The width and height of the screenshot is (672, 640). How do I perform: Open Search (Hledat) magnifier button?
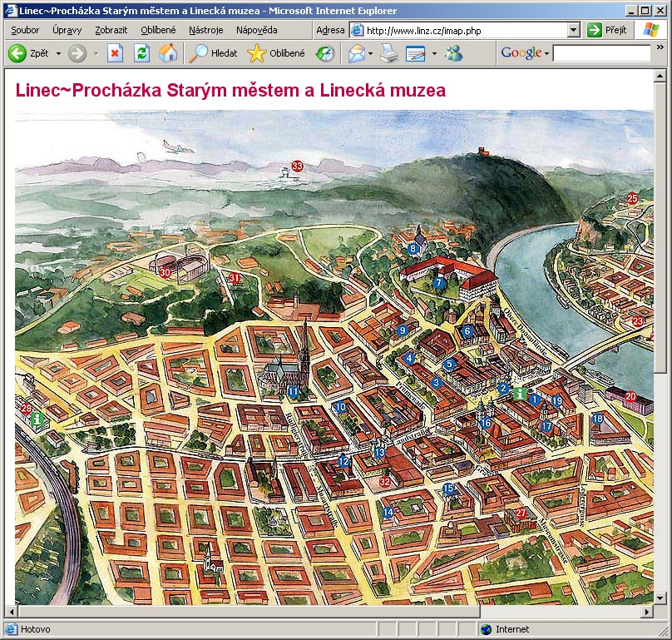[x=213, y=53]
